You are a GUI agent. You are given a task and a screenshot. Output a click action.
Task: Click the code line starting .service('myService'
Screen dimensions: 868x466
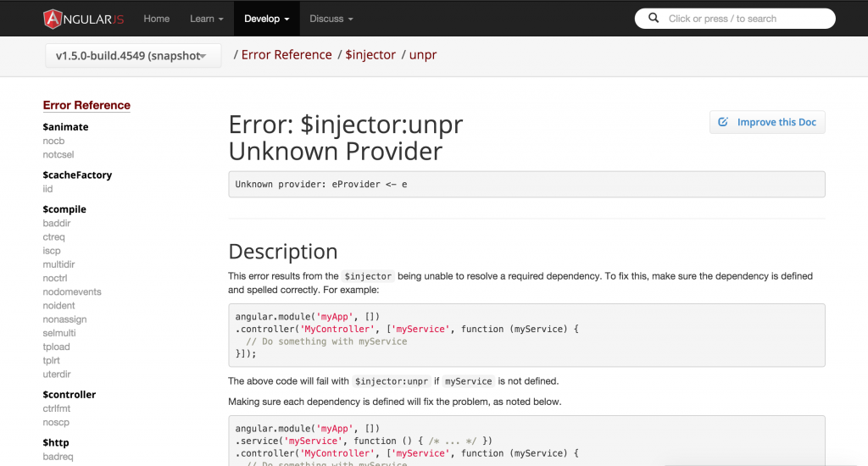[x=364, y=441]
